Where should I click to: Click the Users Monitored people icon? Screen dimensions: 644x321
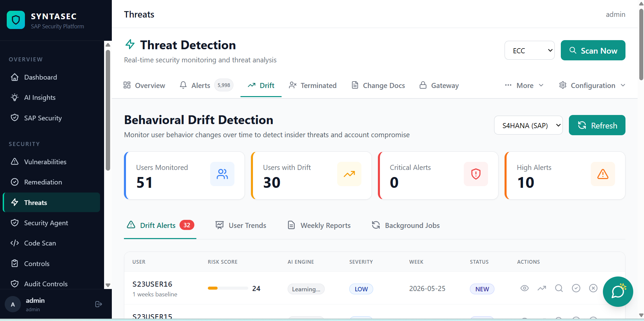click(x=222, y=174)
